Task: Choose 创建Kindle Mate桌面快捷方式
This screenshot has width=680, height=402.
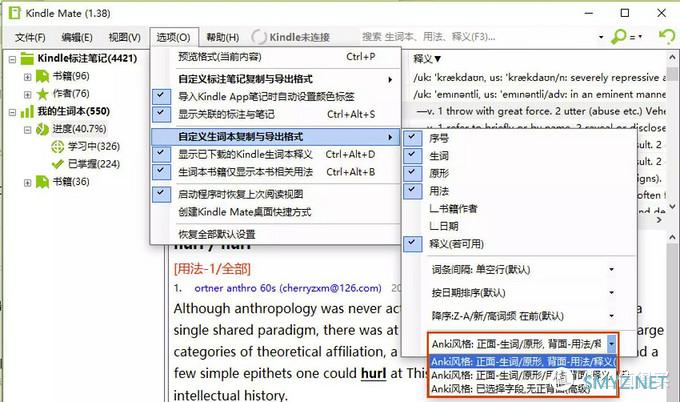Action: [275, 212]
